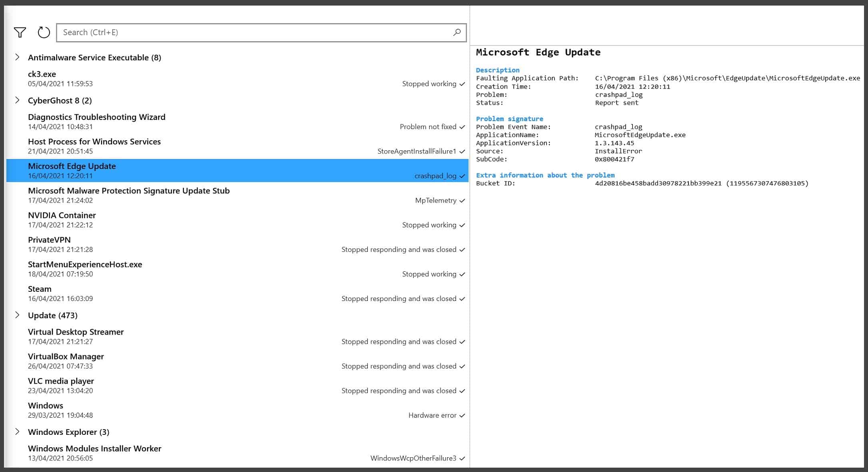Viewport: 868px width, 472px height.
Task: Click the date 26/04/2021 07:47:33
Action: (x=60, y=366)
